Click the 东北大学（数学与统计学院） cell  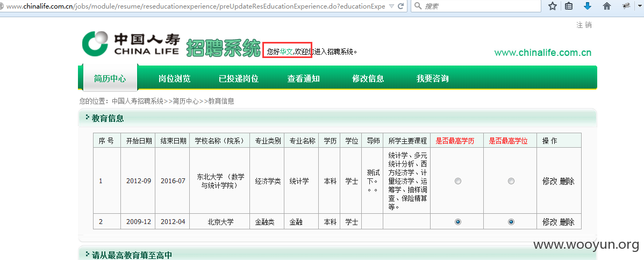pos(220,180)
